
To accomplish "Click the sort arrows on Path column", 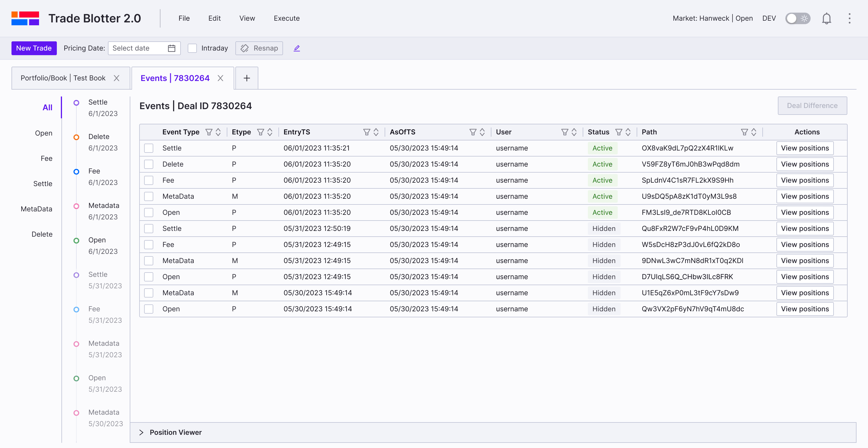I will pos(754,132).
